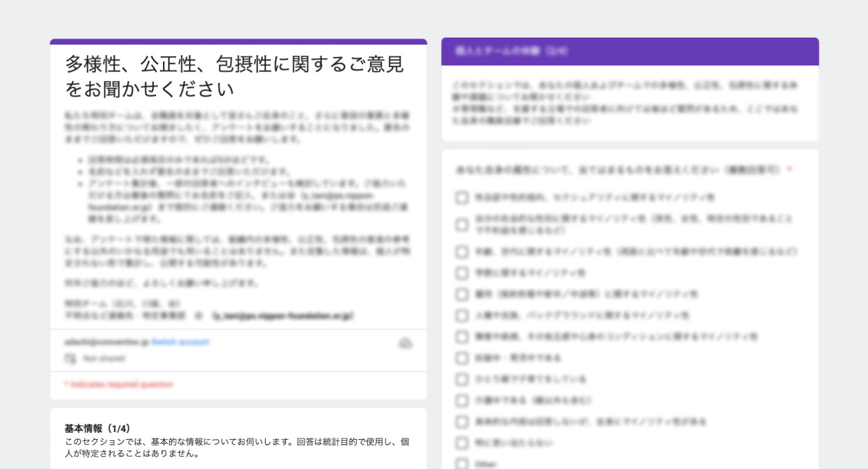Select the Other checkbox at list bottom
The height and width of the screenshot is (469, 868).
(x=462, y=463)
